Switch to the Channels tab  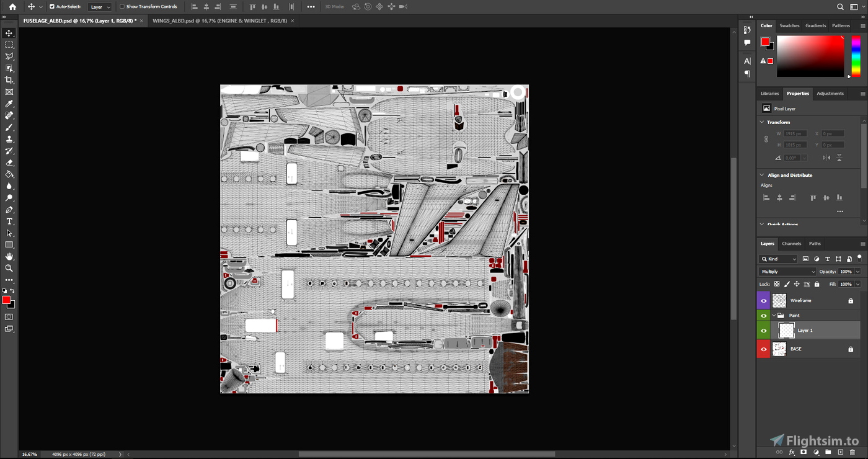coord(792,244)
